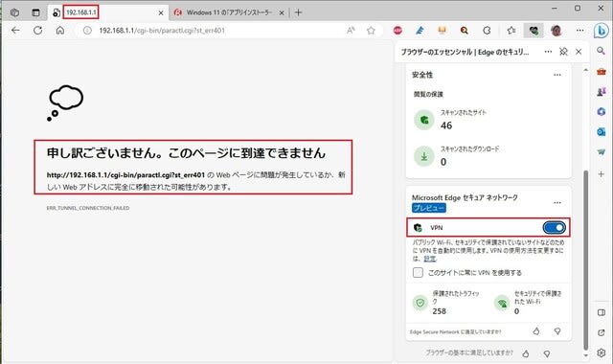Image resolution: width=613 pixels, height=364 pixels.
Task: Click the scanned sites count 46
Action: coord(446,125)
